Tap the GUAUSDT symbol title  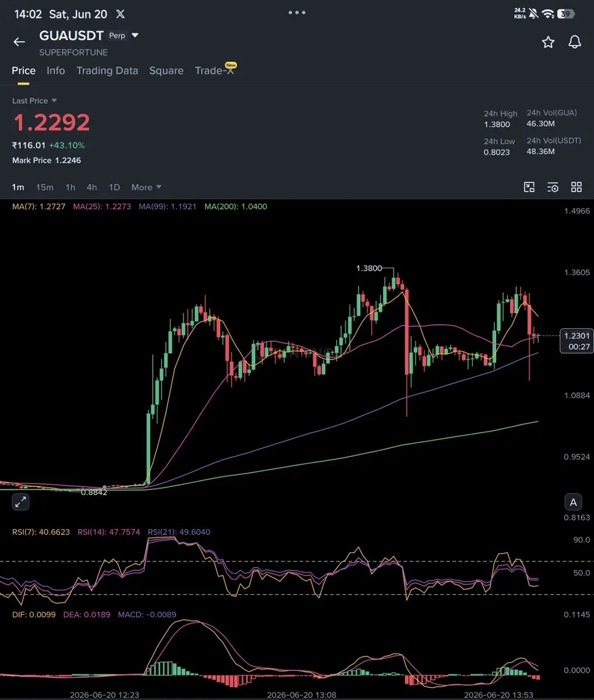click(71, 36)
